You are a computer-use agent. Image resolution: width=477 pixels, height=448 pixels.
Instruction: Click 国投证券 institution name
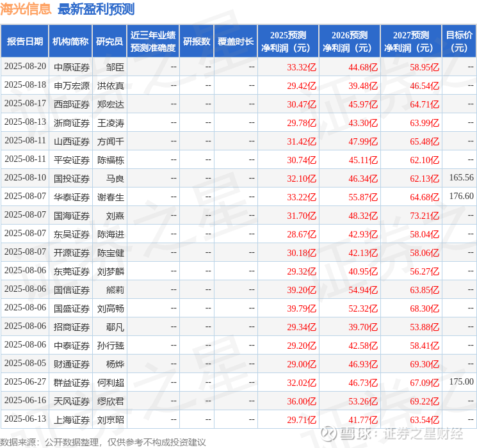point(72,179)
